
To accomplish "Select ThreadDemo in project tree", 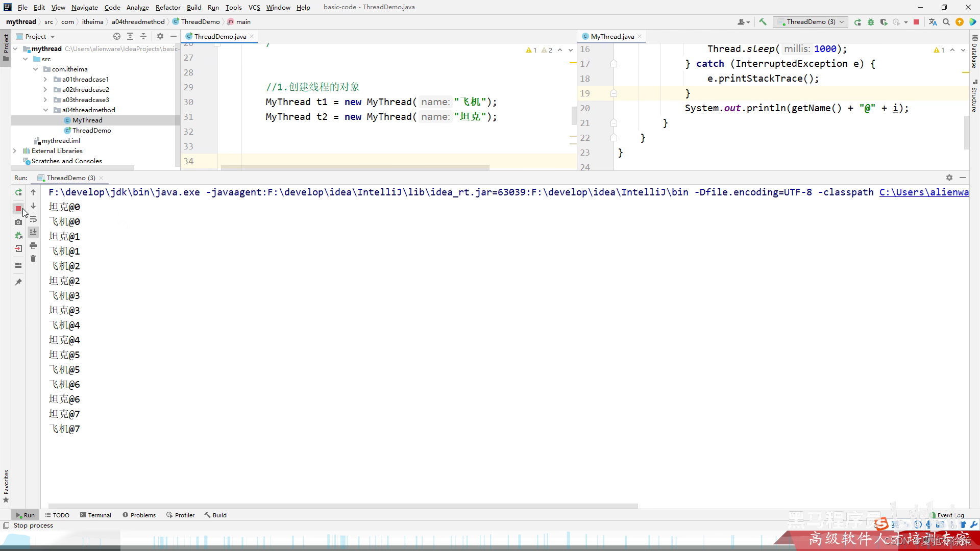I will 91,131.
